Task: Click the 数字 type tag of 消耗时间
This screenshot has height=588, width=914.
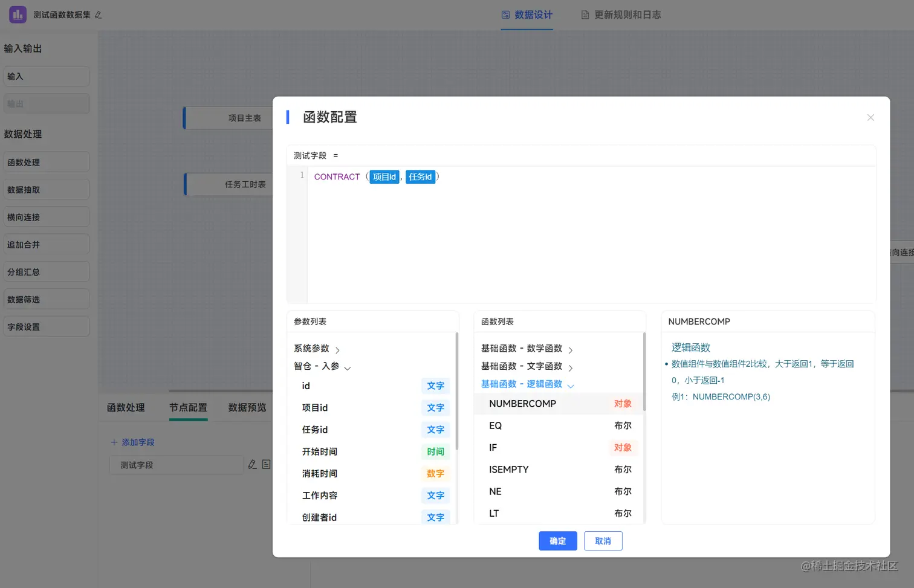Action: pyautogui.click(x=435, y=473)
